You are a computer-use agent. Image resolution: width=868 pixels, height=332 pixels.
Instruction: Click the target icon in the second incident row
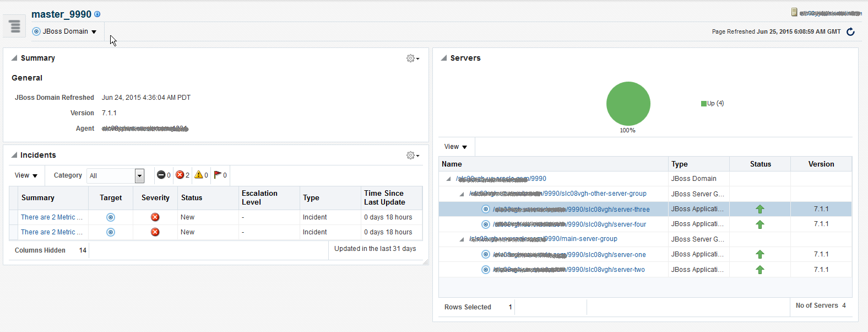pyautogui.click(x=111, y=232)
